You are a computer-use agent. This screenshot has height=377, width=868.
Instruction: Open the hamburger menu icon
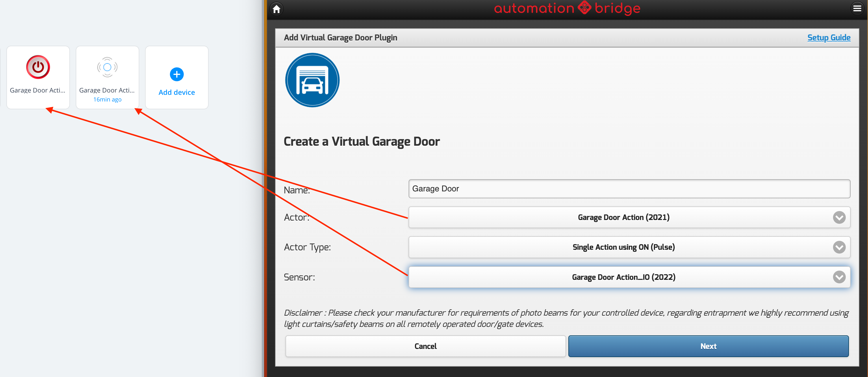pos(857,8)
